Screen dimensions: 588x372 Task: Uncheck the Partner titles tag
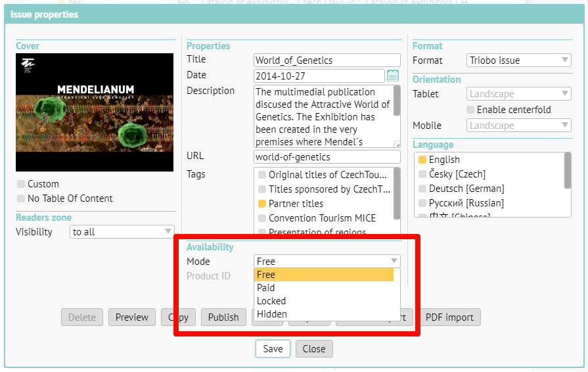[x=262, y=204]
